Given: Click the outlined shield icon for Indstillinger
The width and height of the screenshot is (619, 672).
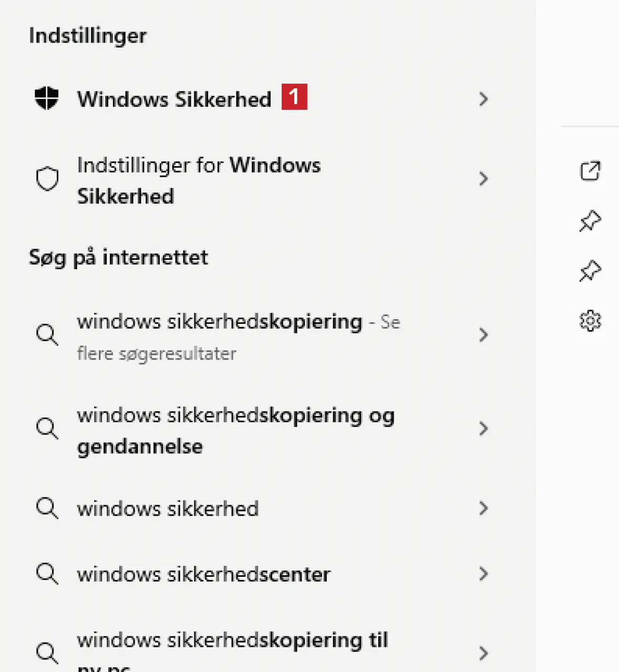Looking at the screenshot, I should [x=47, y=179].
